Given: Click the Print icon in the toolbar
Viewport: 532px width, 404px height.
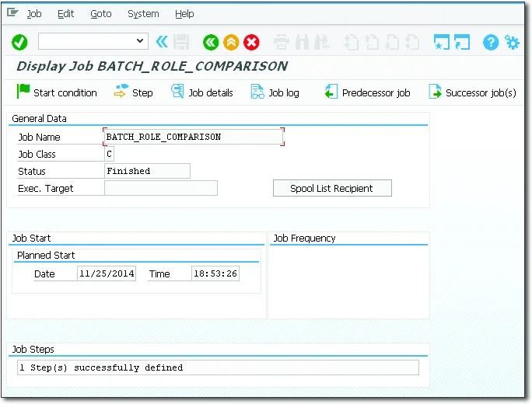Looking at the screenshot, I should tap(282, 43).
